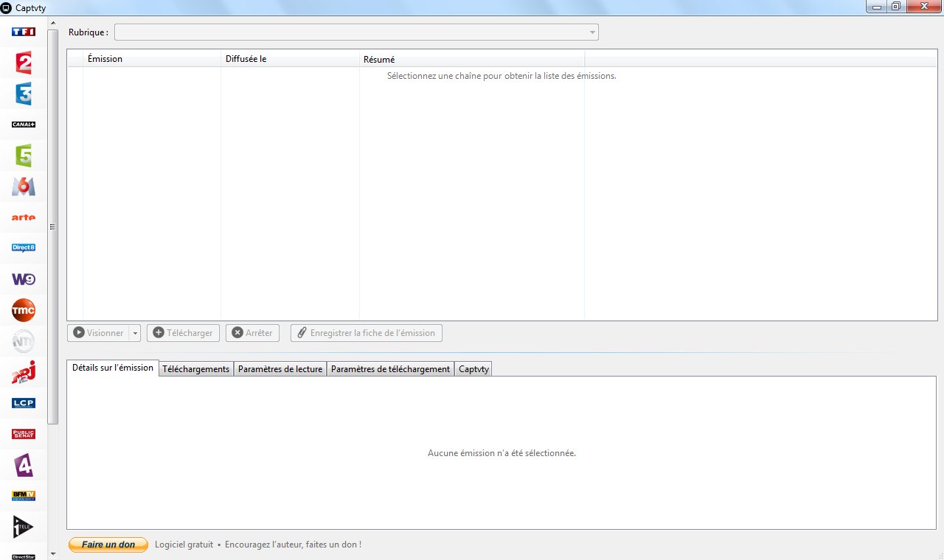Expand the Visionner button arrow menu
Image resolution: width=944 pixels, height=560 pixels.
tap(135, 333)
